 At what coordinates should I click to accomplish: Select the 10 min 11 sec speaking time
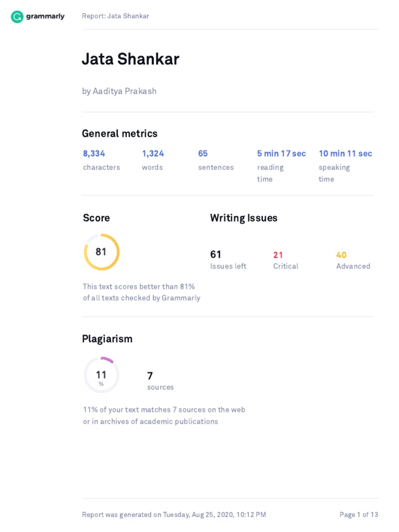[345, 154]
